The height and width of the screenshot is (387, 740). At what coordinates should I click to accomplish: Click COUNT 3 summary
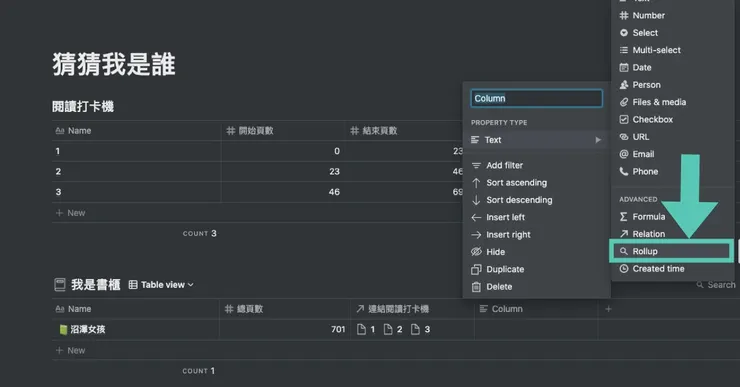coord(199,233)
